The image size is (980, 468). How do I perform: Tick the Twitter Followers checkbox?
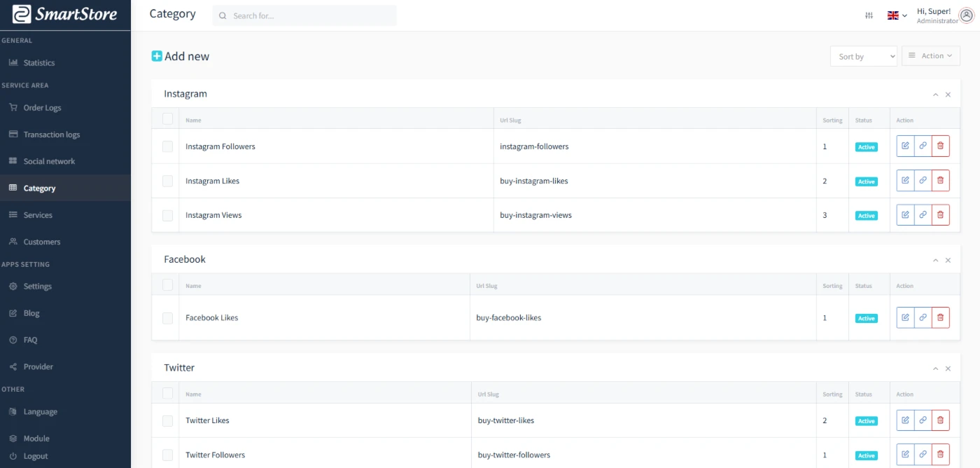point(167,455)
